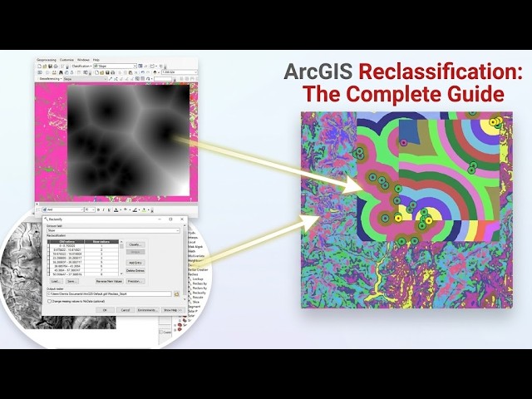Open the Classification dropdown menu
This screenshot has height=399, width=532.
81,66
